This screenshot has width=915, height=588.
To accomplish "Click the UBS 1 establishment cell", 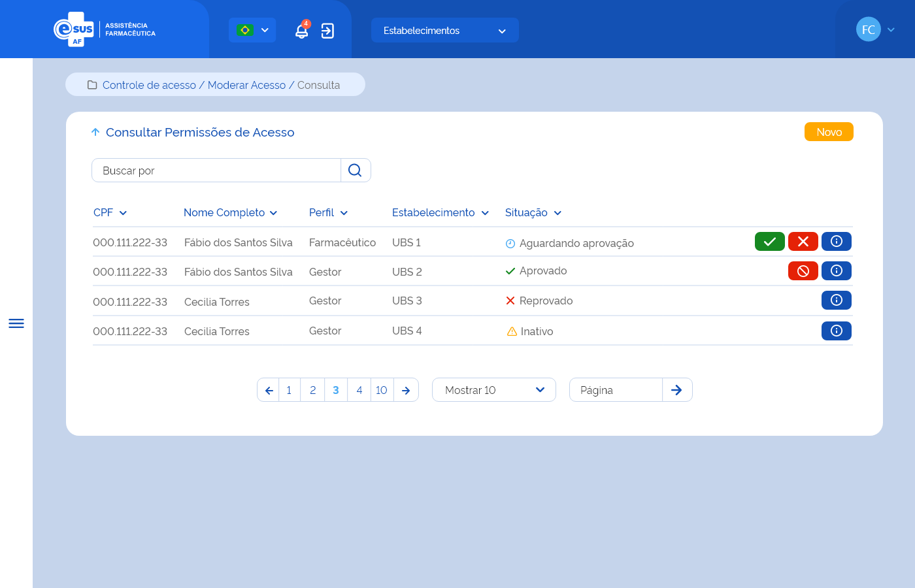I will coord(407,242).
